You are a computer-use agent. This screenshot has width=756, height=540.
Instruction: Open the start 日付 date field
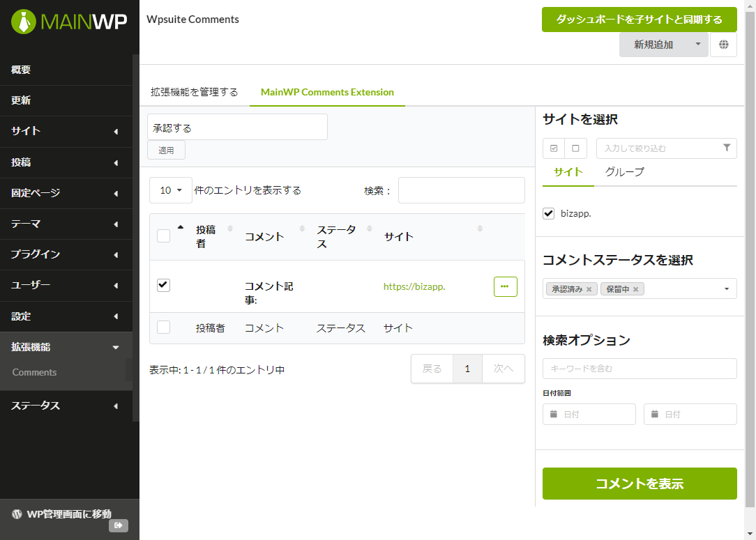pyautogui.click(x=589, y=415)
